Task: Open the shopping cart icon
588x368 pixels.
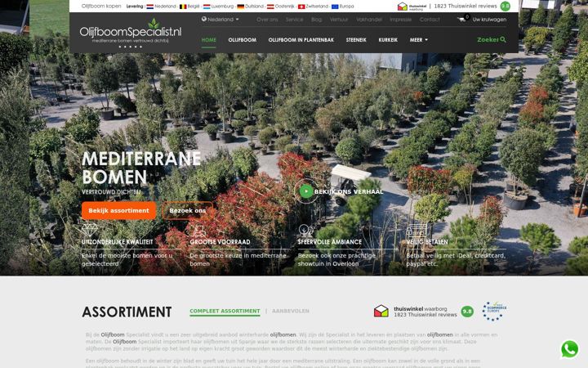Action: 462,18
